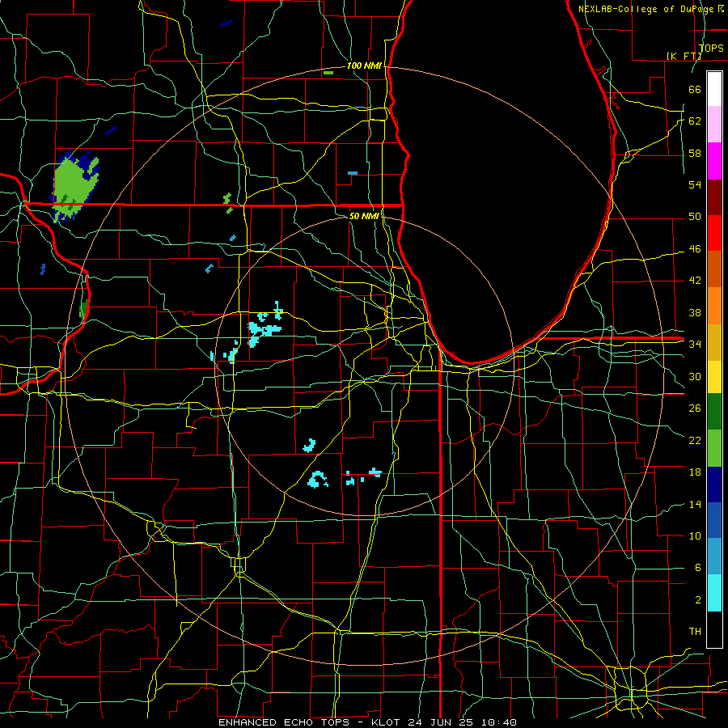Click the "38" legend value
This screenshot has width=728, height=728.
695,312
